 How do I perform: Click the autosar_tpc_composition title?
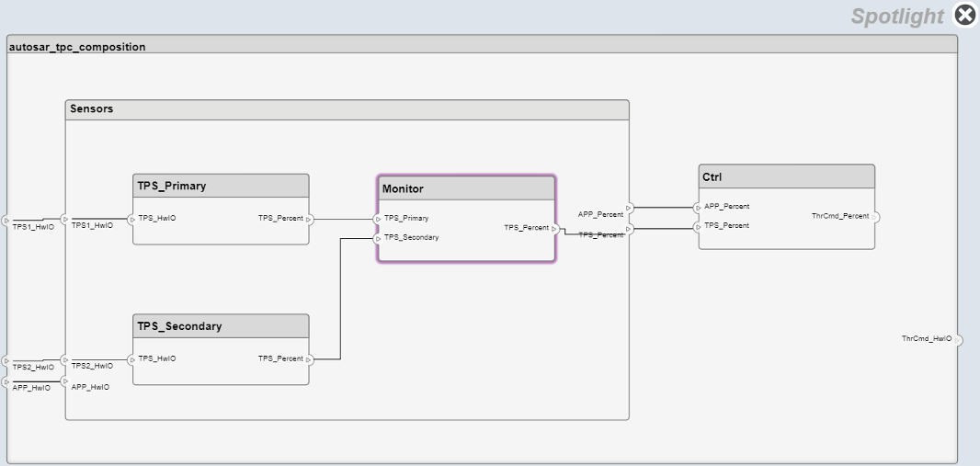point(77,47)
